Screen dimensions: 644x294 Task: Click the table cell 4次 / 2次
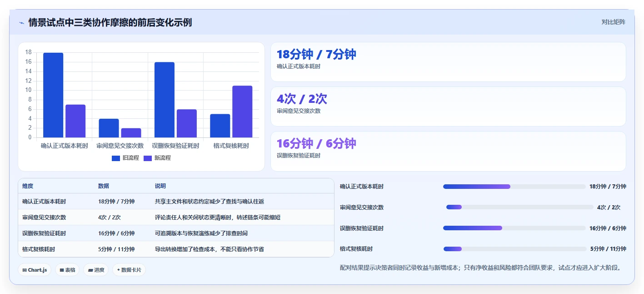click(x=110, y=218)
